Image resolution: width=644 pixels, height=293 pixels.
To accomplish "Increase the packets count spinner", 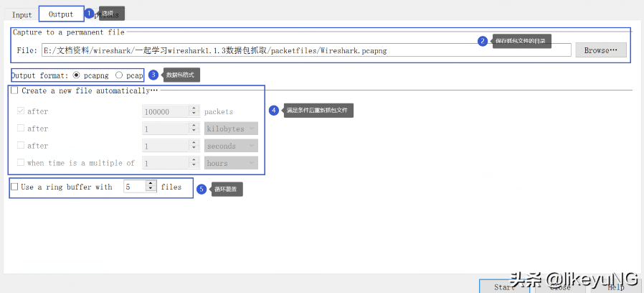I will 194,108.
